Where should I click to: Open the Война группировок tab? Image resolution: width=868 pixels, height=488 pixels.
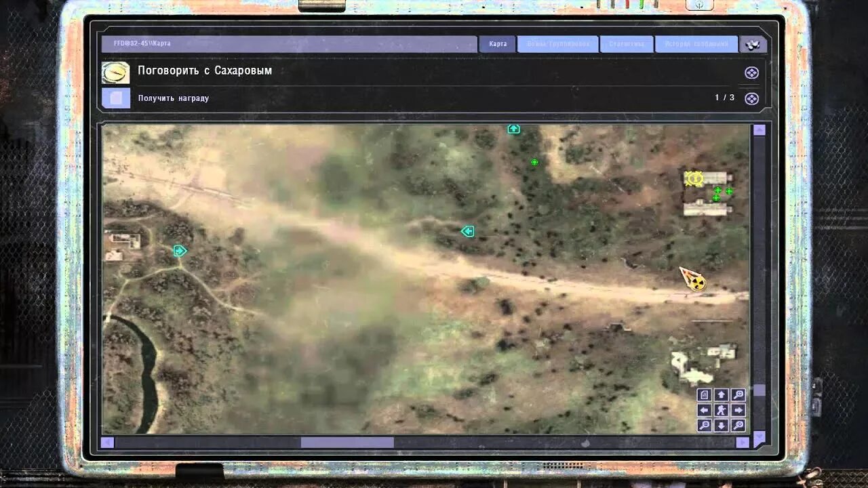(558, 44)
